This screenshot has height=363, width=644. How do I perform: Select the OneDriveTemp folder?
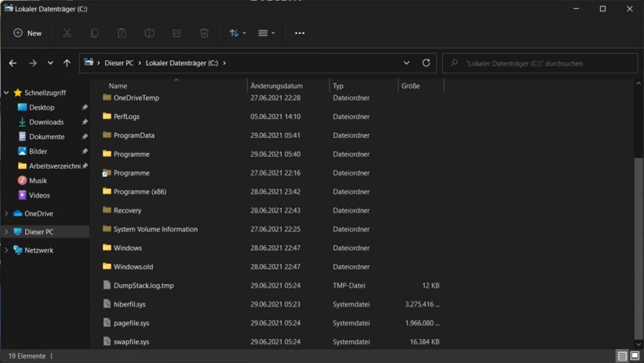(136, 98)
